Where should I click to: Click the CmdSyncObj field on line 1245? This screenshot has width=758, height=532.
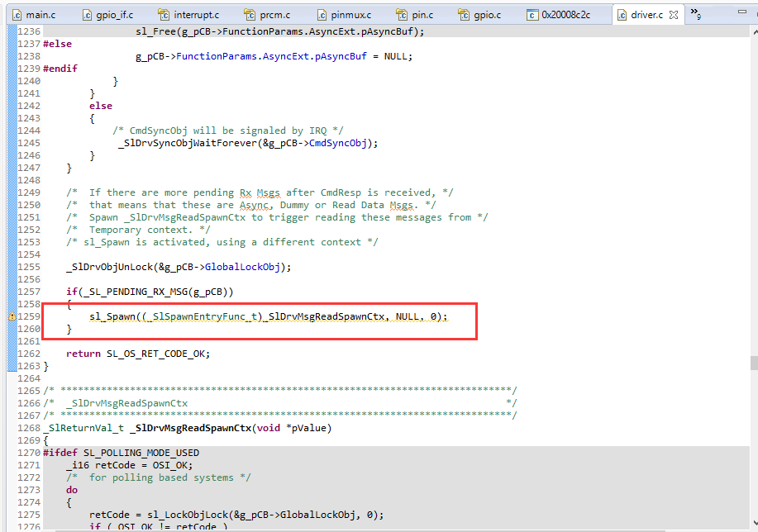338,143
